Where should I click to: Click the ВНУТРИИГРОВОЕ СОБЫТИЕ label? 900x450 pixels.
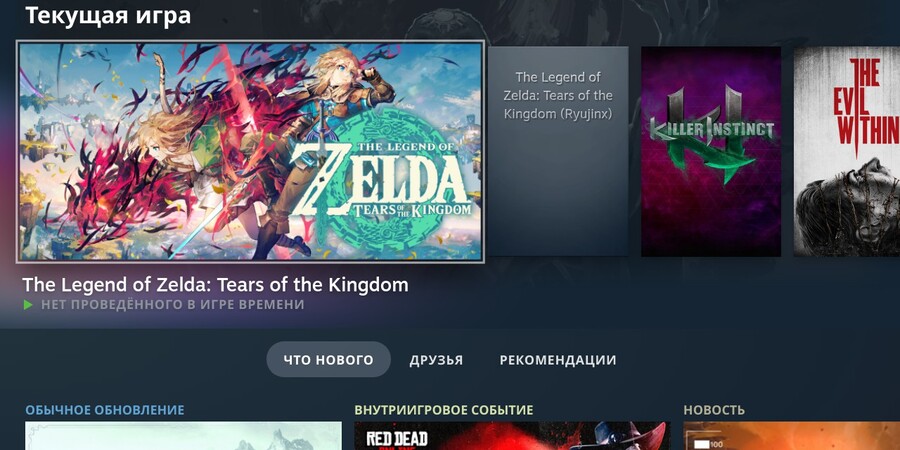point(444,410)
